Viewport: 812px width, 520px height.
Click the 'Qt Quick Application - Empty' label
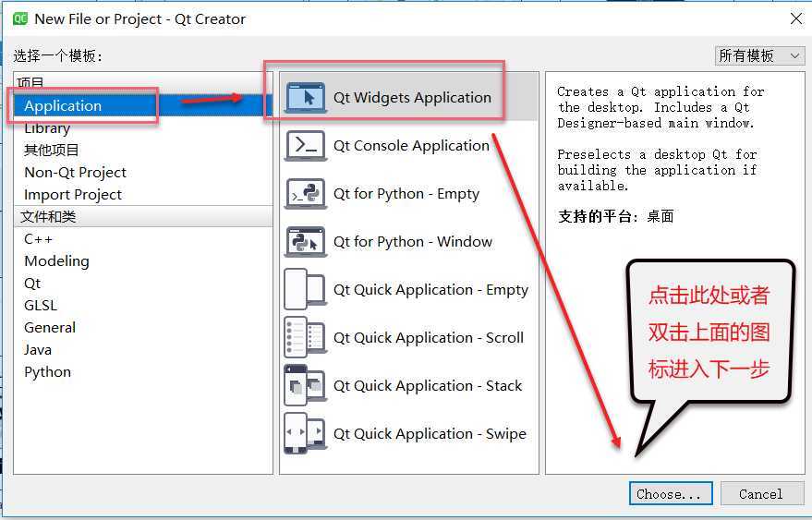430,290
